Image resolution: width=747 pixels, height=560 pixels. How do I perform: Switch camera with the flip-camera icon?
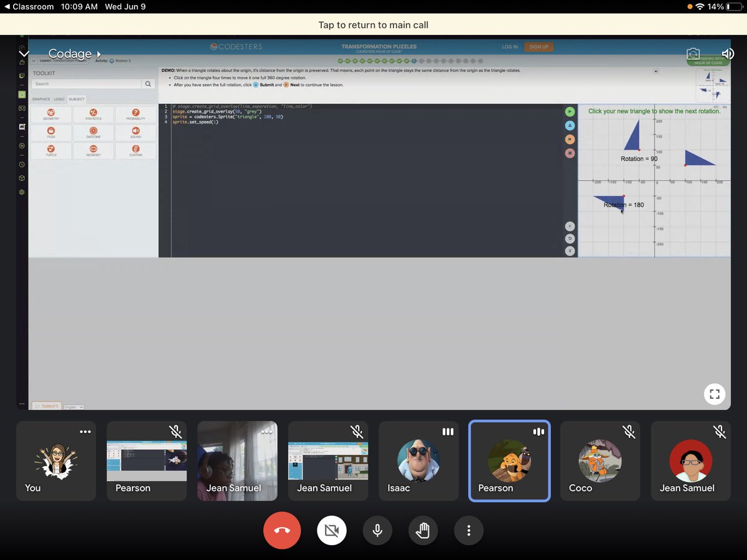pyautogui.click(x=693, y=55)
